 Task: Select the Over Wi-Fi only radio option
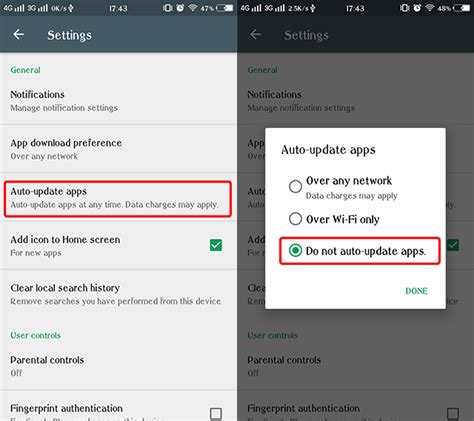295,219
